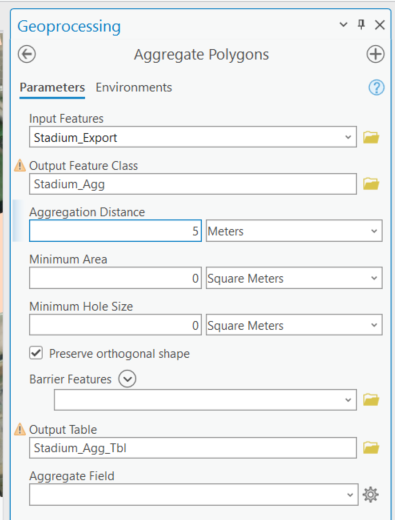Open the Input Features dropdown
The height and width of the screenshot is (520, 395).
pyautogui.click(x=348, y=137)
